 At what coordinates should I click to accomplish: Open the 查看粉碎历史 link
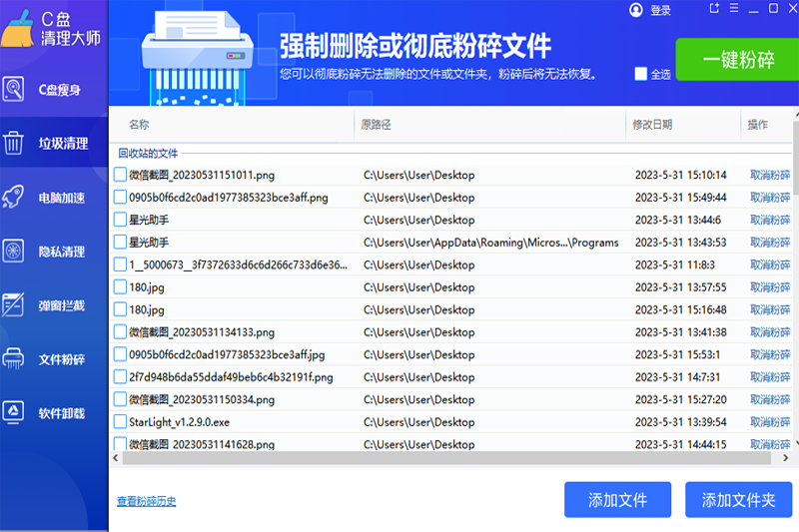tap(147, 501)
